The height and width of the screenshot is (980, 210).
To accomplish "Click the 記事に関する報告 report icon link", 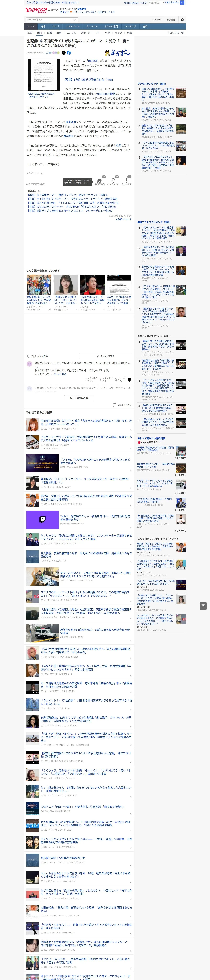I will pos(35,184).
